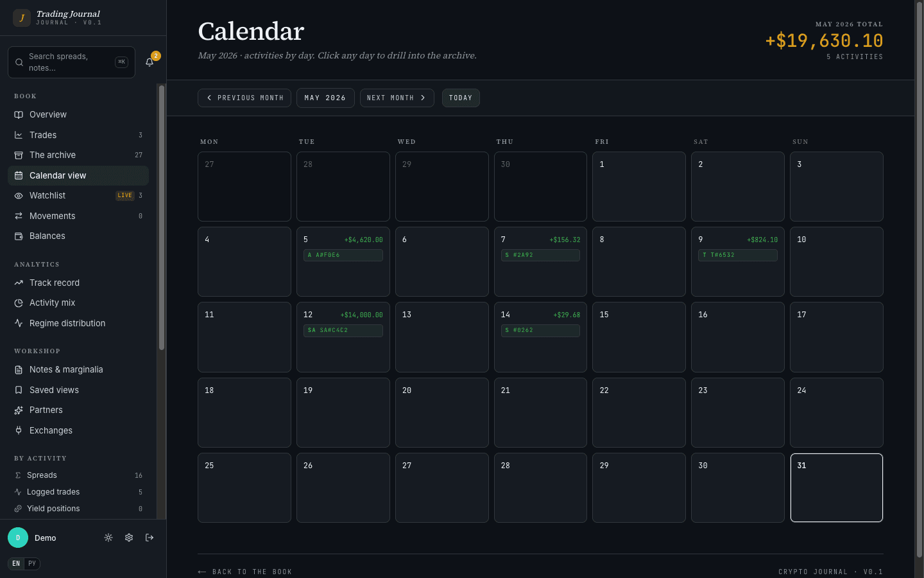This screenshot has height=578, width=924.
Task: Click the Demo user avatar
Action: tap(18, 538)
